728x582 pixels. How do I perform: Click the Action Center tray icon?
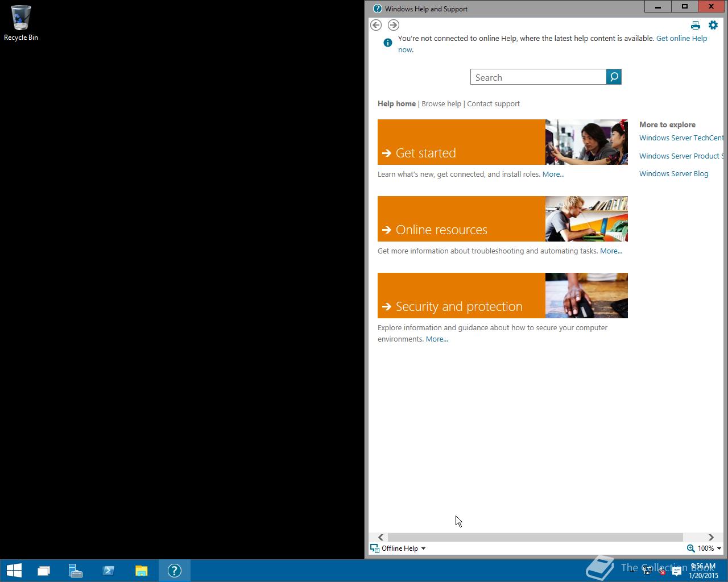(676, 571)
